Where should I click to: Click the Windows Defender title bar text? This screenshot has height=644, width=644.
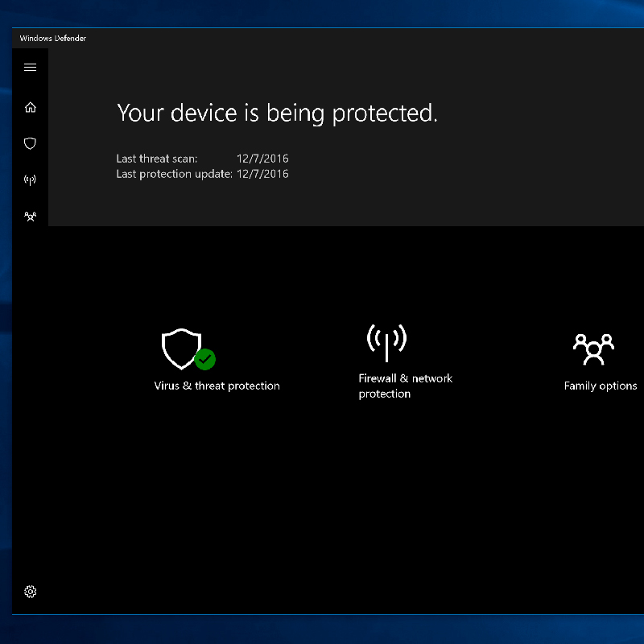pyautogui.click(x=53, y=38)
